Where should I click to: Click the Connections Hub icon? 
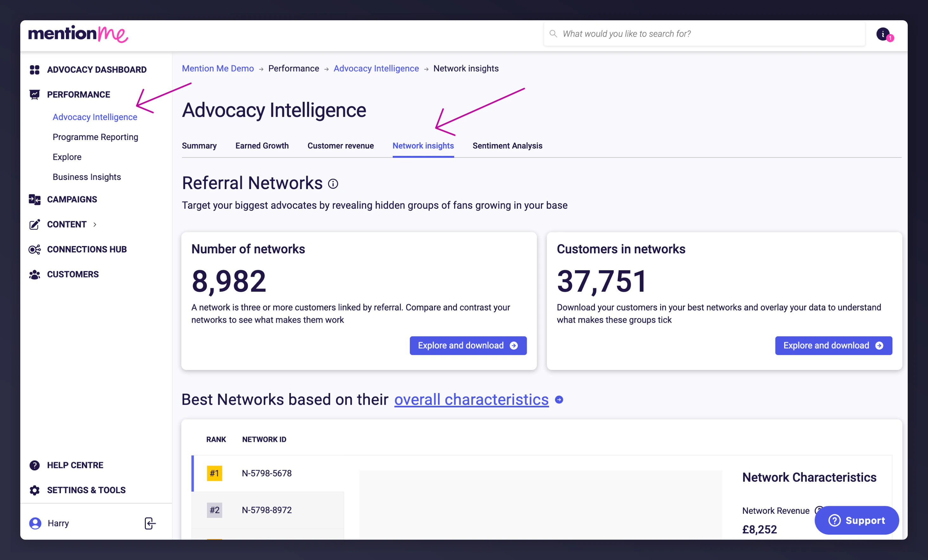coord(35,250)
